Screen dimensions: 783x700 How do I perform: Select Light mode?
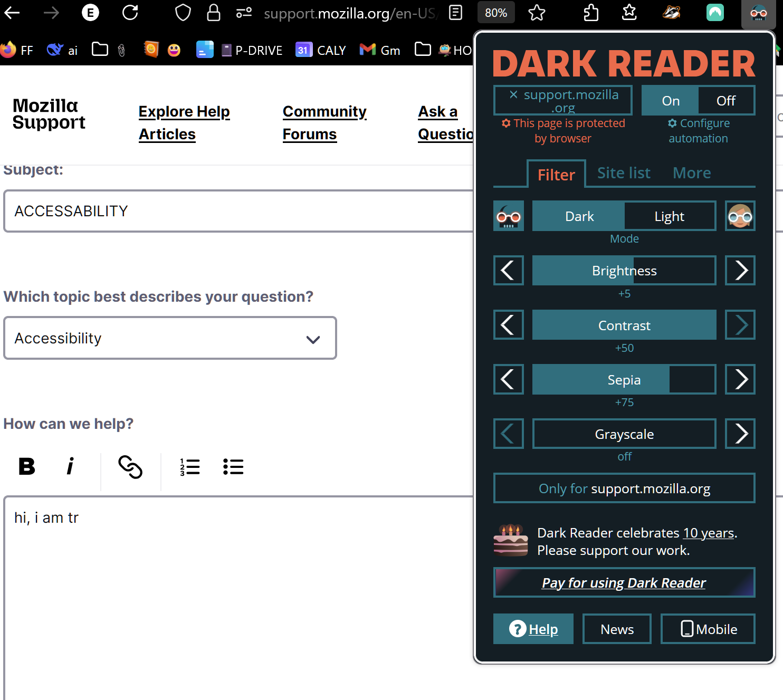670,216
